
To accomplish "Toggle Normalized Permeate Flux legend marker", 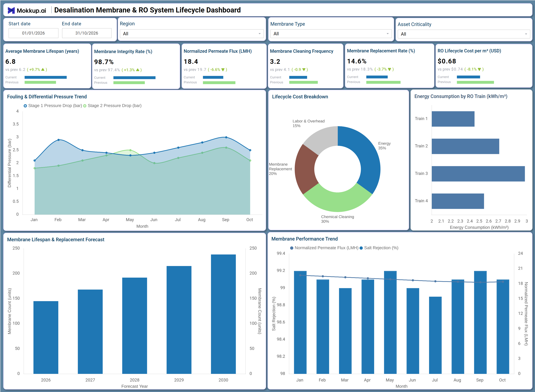I will 292,248.
